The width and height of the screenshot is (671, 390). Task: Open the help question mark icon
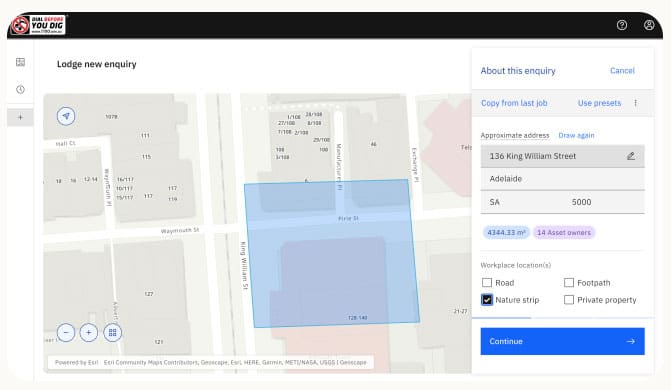tap(622, 25)
